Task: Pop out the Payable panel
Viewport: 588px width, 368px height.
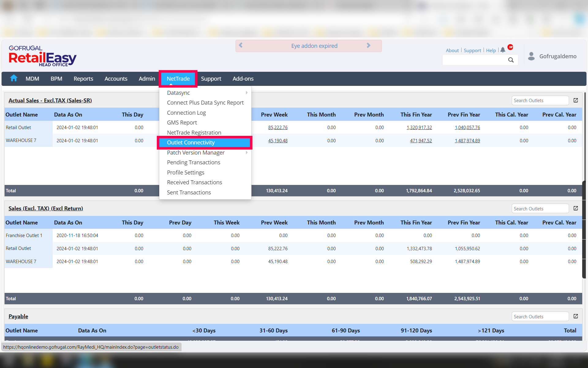Action: [x=576, y=316]
